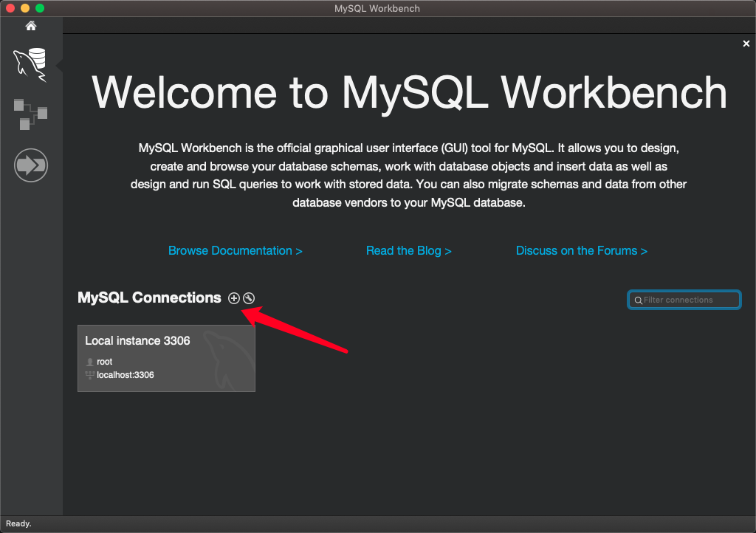Close the welcome panel with X
Image resolution: width=756 pixels, height=533 pixels.
coord(746,44)
